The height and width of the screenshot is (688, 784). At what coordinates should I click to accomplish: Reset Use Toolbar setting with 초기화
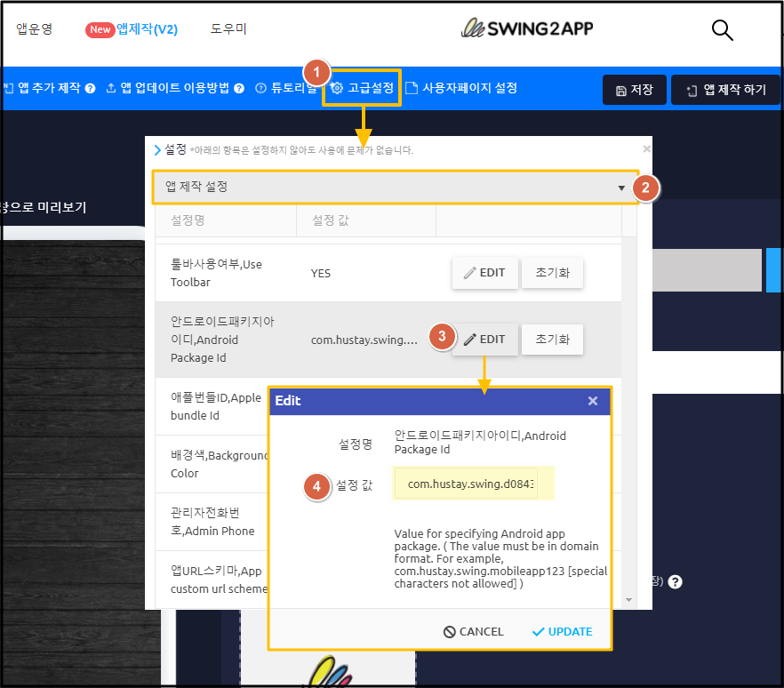(x=552, y=273)
